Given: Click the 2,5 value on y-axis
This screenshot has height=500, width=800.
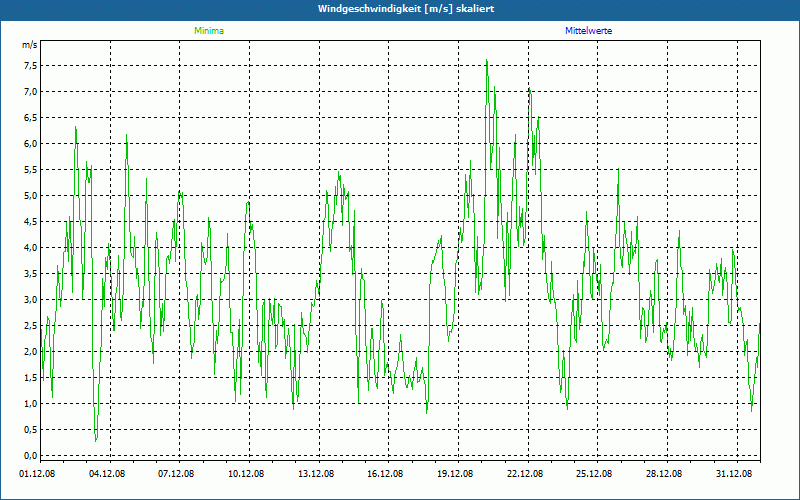Looking at the screenshot, I should 30,325.
